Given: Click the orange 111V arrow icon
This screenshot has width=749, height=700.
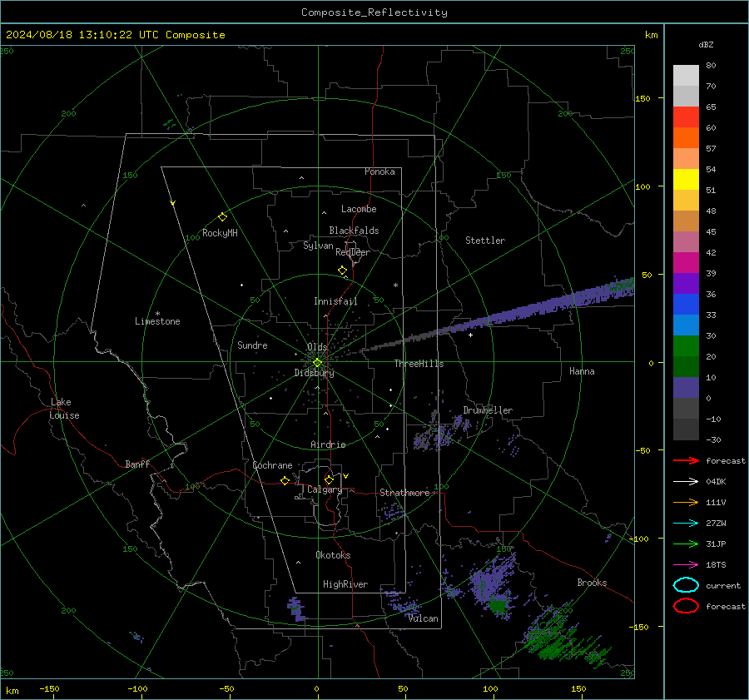Looking at the screenshot, I should click(686, 502).
